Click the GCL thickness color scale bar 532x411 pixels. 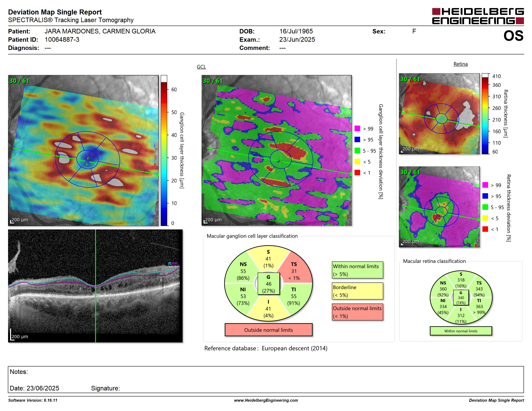point(164,150)
